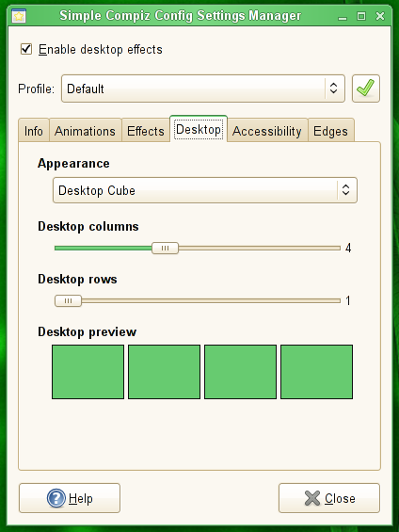Screen dimensions: 399x532
Task: Select the Edges tab
Action: click(x=330, y=131)
